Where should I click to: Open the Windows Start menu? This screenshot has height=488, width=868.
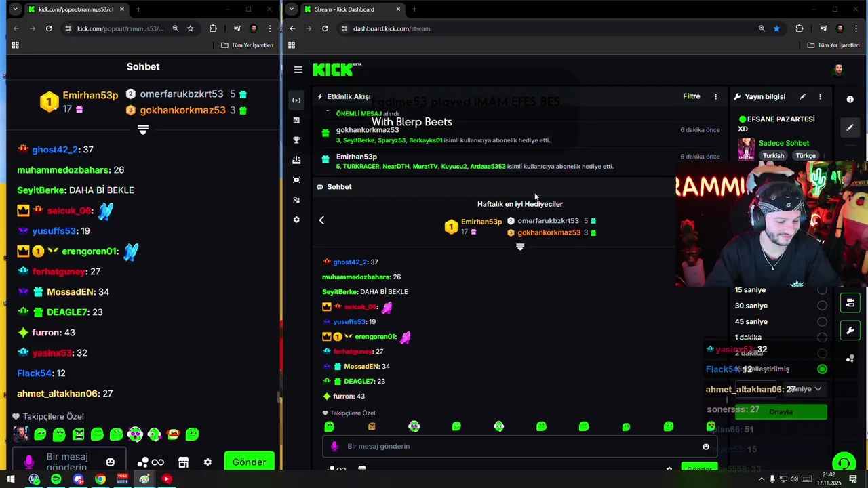[11, 479]
